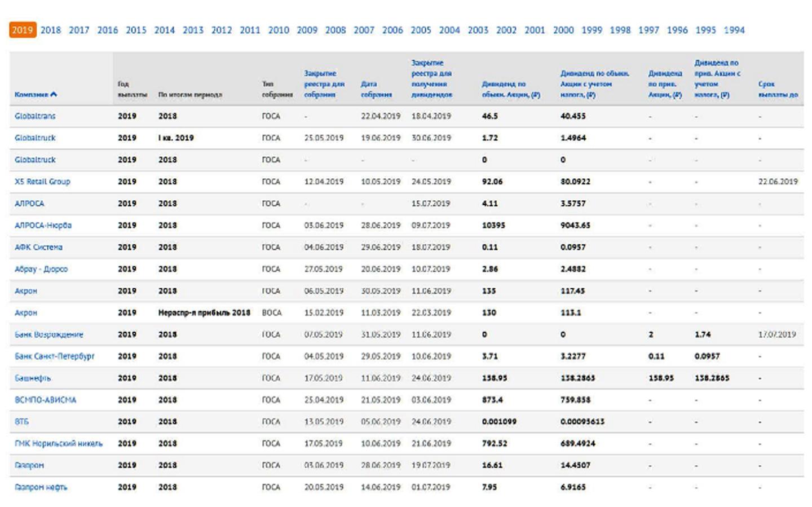The width and height of the screenshot is (812, 507).
Task: Select the ВОСА meeting type cell
Action: click(x=272, y=312)
